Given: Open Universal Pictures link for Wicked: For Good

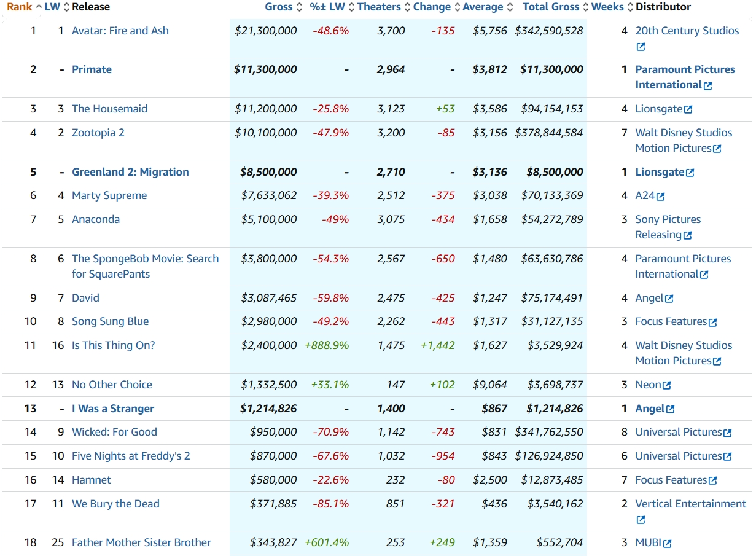Looking at the screenshot, I should [678, 432].
